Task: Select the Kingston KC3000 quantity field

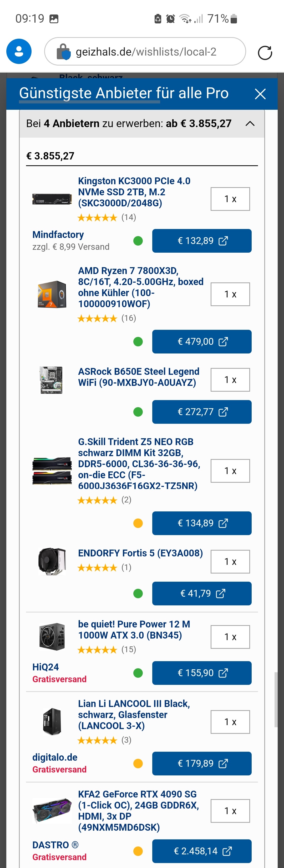Action: [x=230, y=199]
